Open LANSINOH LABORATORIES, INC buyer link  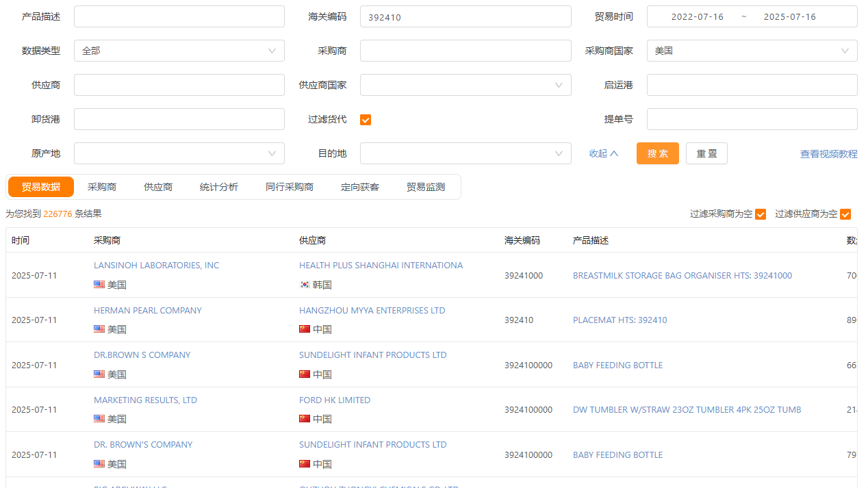(x=157, y=266)
